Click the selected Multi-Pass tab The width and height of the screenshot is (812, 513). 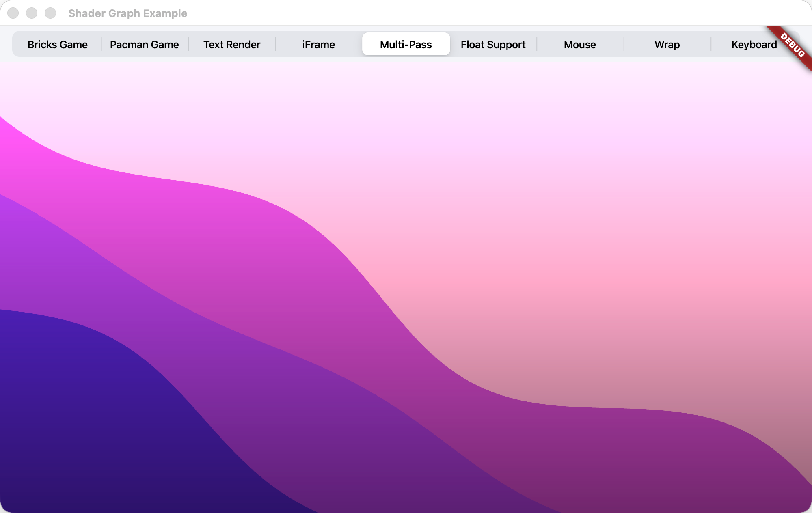[406, 44]
